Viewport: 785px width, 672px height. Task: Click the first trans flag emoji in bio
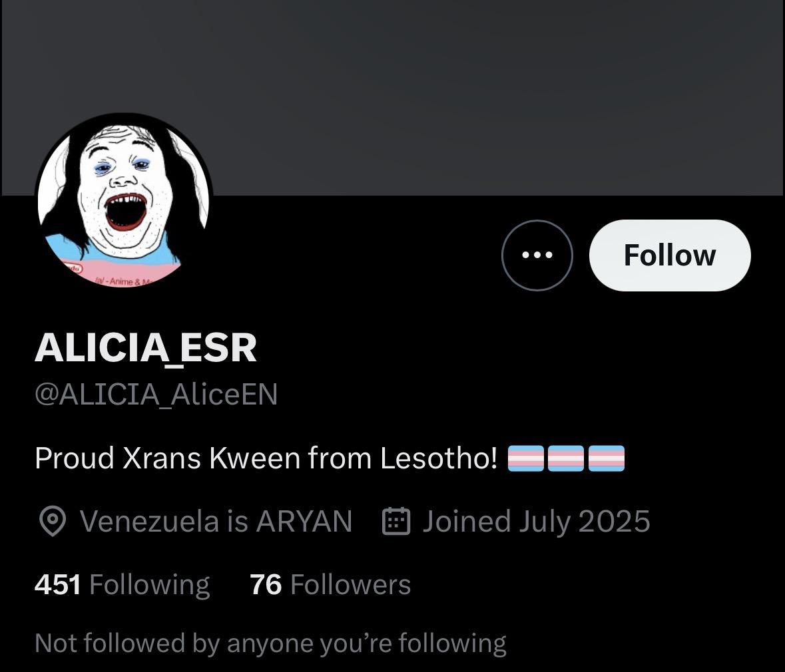[x=526, y=458]
